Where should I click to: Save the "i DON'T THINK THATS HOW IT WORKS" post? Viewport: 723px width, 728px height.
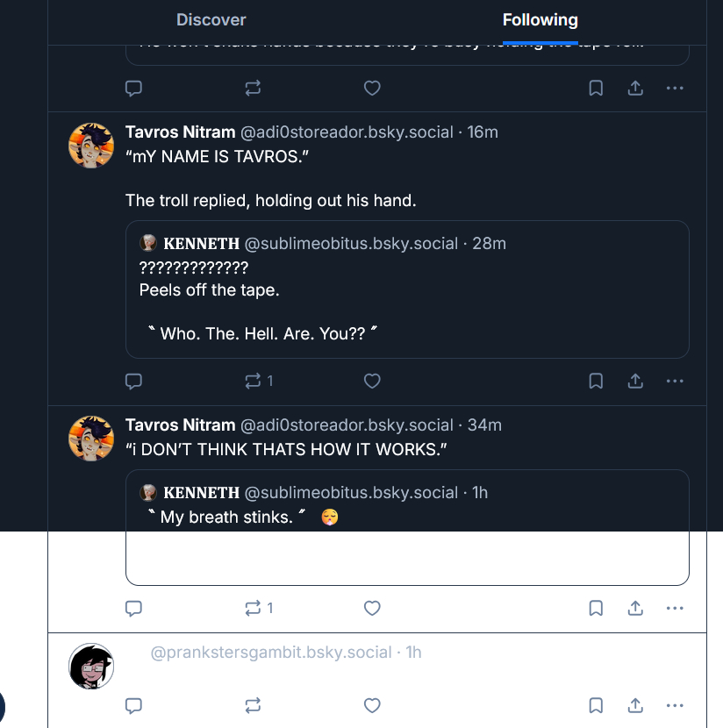[x=596, y=608]
